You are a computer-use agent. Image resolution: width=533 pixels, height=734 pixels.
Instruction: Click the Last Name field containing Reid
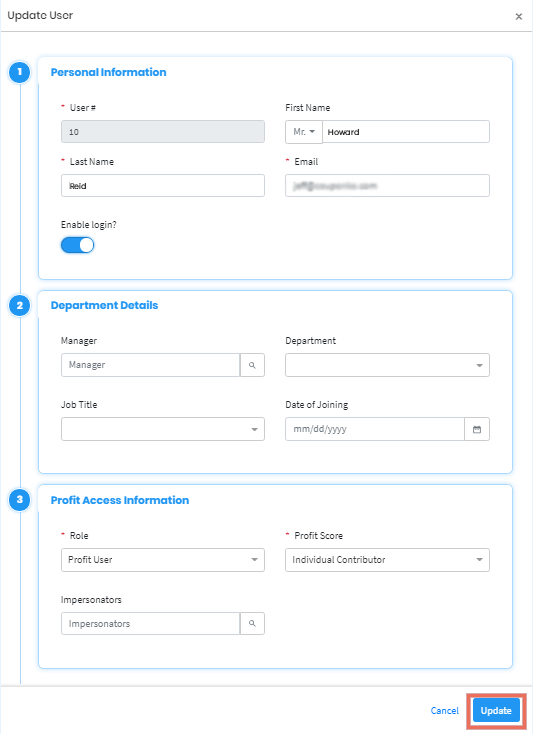163,186
